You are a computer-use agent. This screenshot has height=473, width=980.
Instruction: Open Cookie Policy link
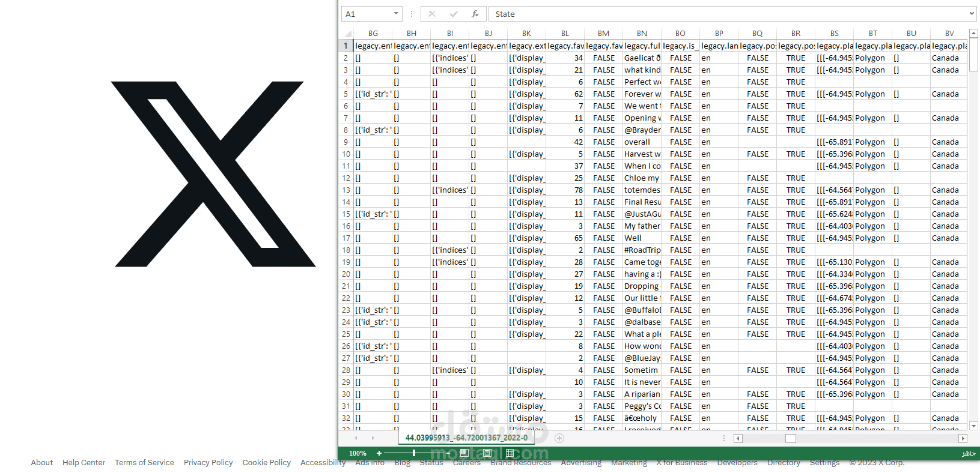266,462
